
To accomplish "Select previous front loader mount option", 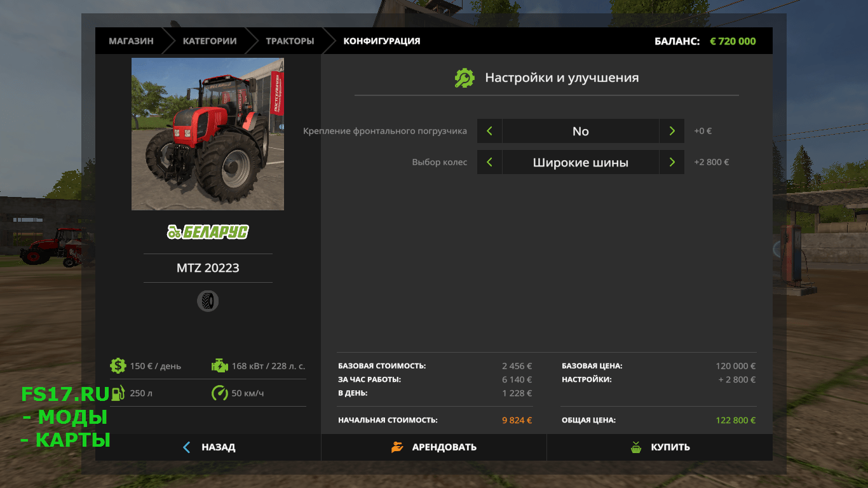I will [489, 131].
